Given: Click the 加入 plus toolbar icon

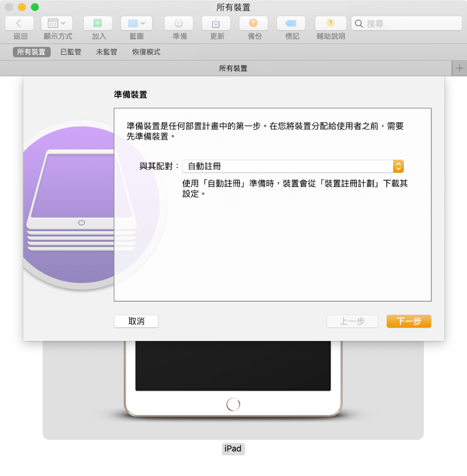Looking at the screenshot, I should tap(98, 23).
